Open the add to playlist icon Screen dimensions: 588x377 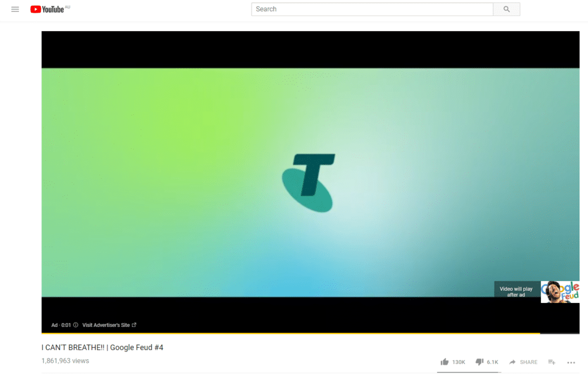tap(552, 362)
